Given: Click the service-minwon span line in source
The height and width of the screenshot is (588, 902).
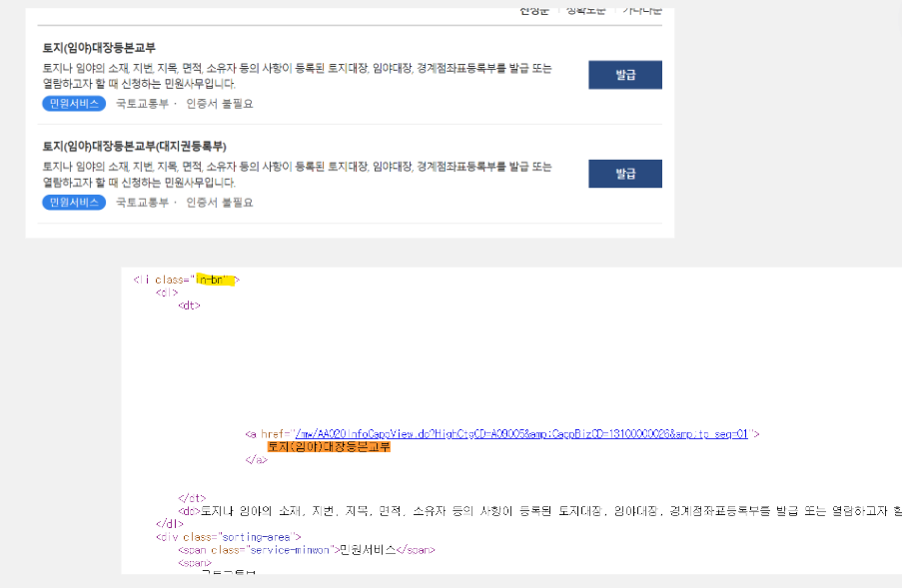Looking at the screenshot, I should (x=307, y=550).
